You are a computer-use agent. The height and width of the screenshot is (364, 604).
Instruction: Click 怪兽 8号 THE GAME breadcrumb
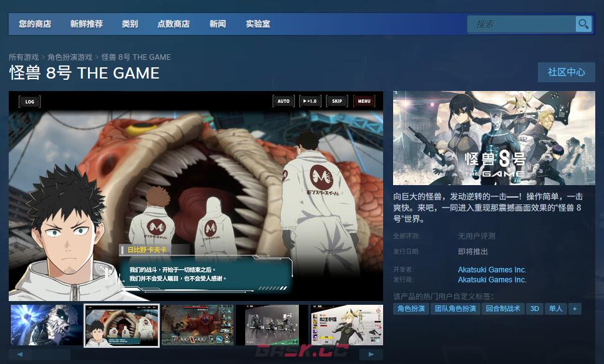(136, 57)
